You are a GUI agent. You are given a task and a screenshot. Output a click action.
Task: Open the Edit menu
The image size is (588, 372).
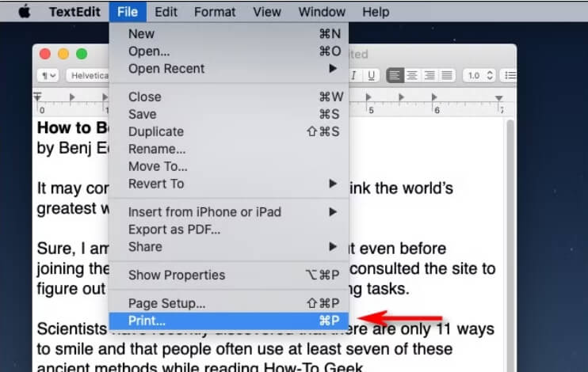point(166,12)
